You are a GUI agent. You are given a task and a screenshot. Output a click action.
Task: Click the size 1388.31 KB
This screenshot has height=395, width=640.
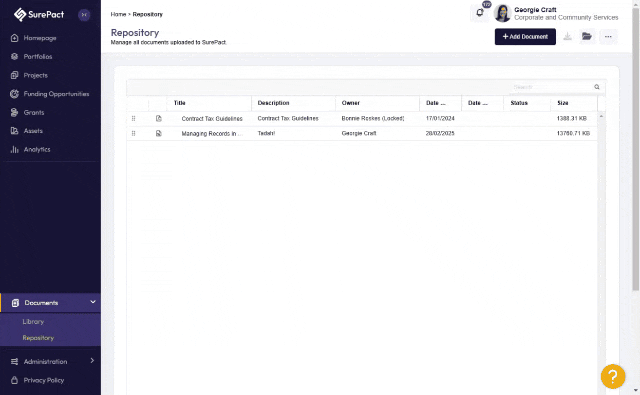(x=572, y=118)
